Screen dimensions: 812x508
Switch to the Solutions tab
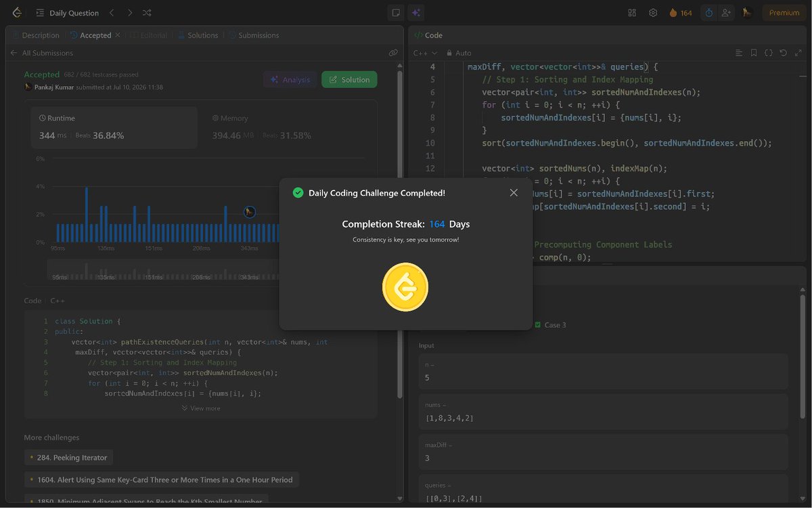198,35
